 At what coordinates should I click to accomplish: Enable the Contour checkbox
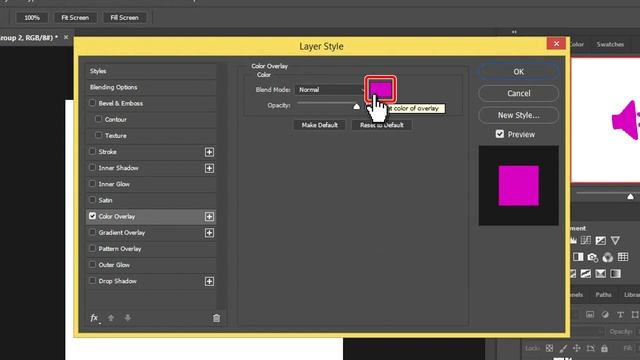point(98,119)
